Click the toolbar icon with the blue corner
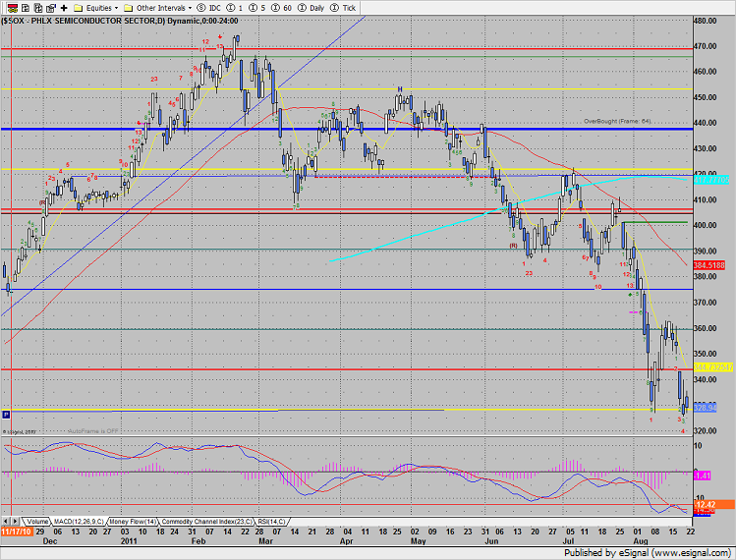736x560 pixels. (x=51, y=8)
